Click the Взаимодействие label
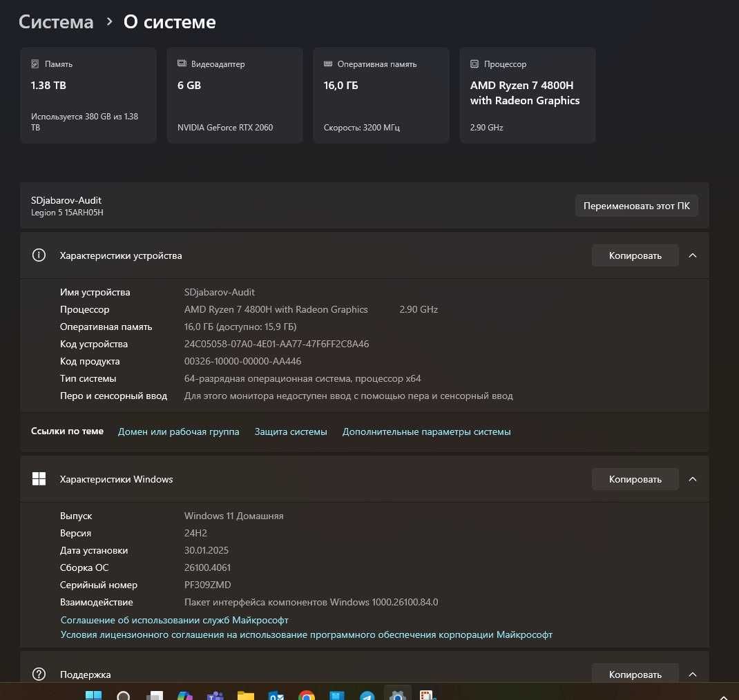 [x=96, y=602]
